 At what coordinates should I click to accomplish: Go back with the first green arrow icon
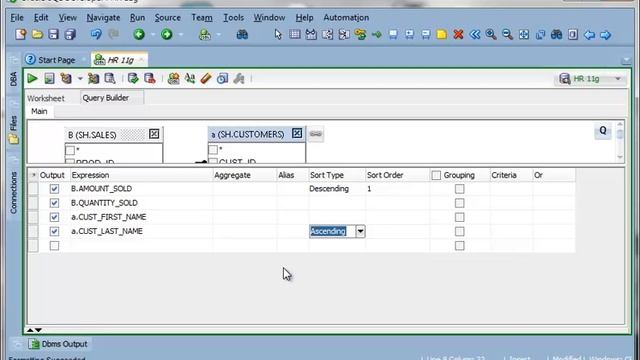[139, 34]
